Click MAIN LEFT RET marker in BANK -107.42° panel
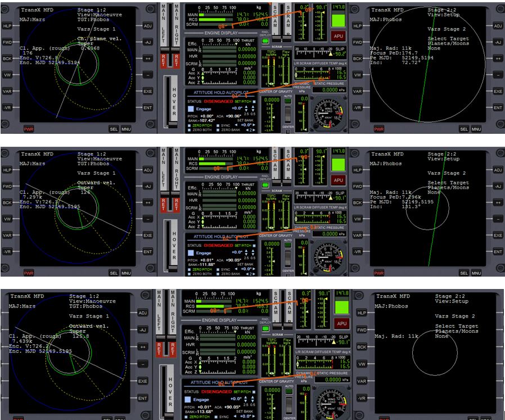 tap(163, 61)
